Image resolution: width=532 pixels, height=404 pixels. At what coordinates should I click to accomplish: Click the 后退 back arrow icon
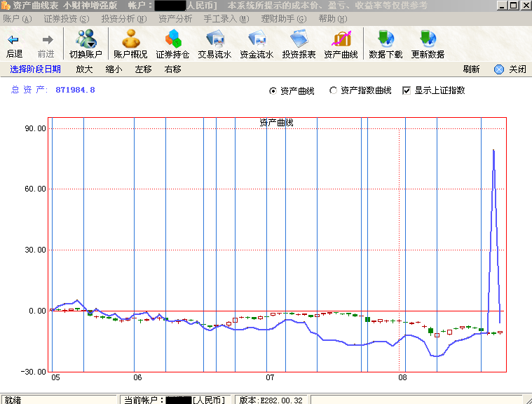coord(14,40)
